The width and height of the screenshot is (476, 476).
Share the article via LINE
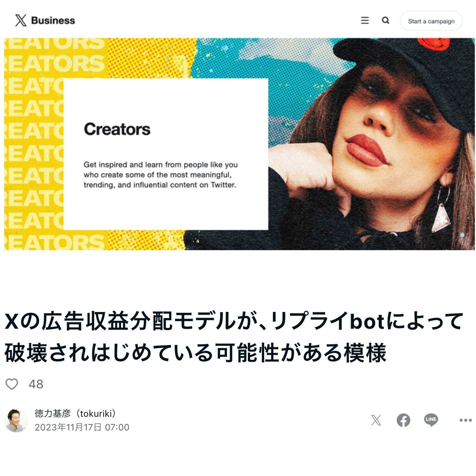coord(431,420)
